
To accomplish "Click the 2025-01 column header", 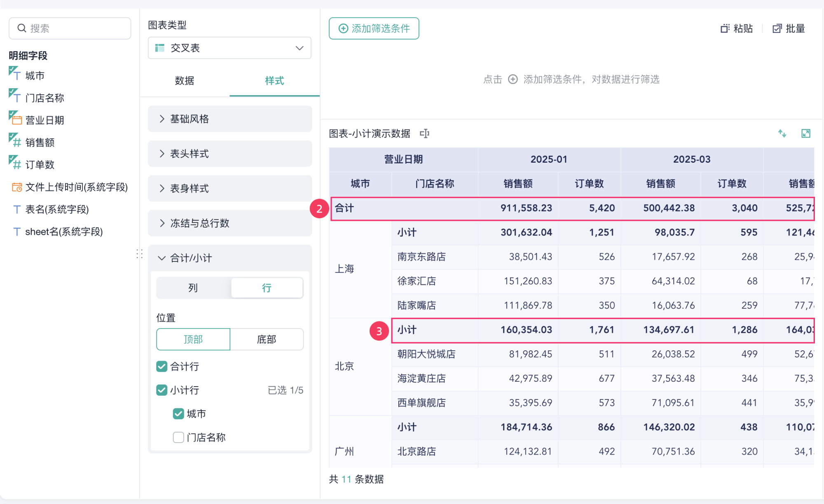I will tap(549, 159).
